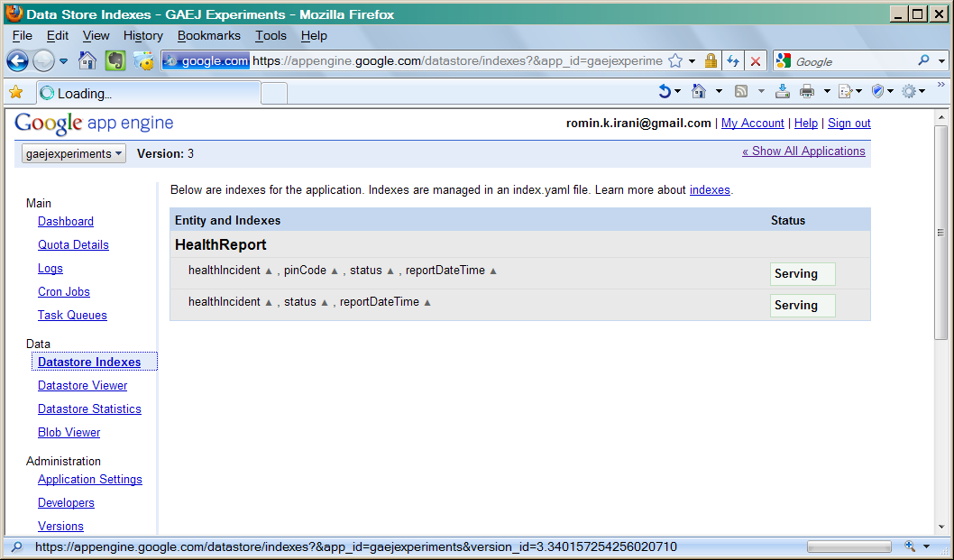Click the toolbar Home house icon

click(699, 91)
